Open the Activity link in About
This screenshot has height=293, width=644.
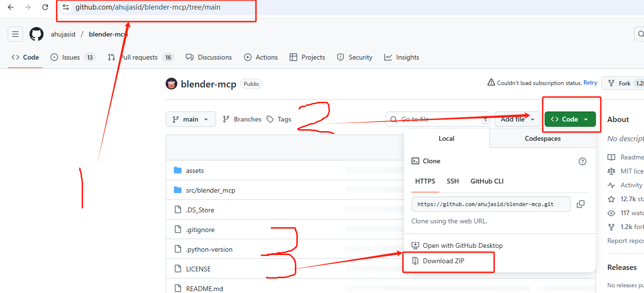pos(625,185)
